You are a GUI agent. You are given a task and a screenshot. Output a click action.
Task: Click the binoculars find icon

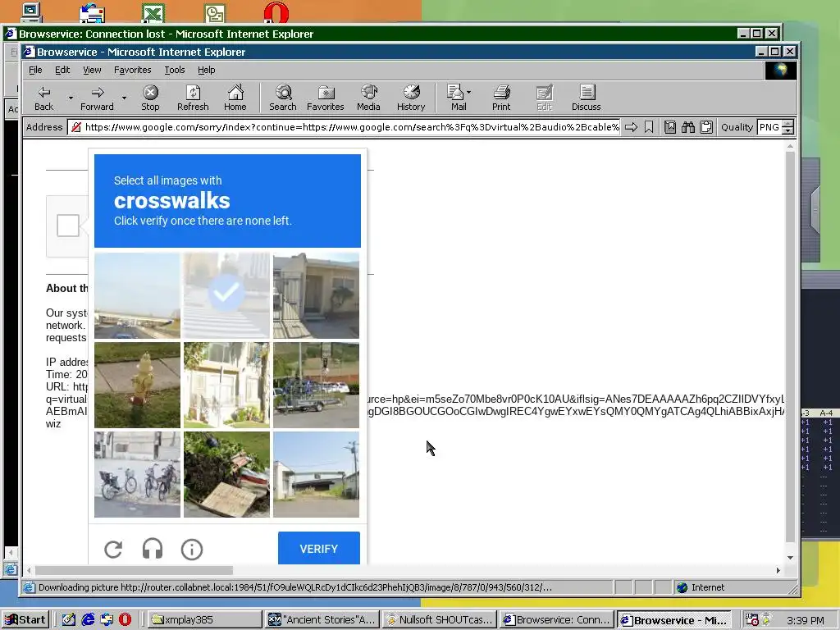click(688, 127)
